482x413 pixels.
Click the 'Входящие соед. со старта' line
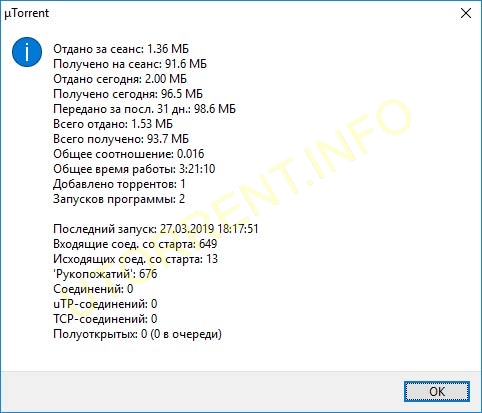(x=135, y=244)
